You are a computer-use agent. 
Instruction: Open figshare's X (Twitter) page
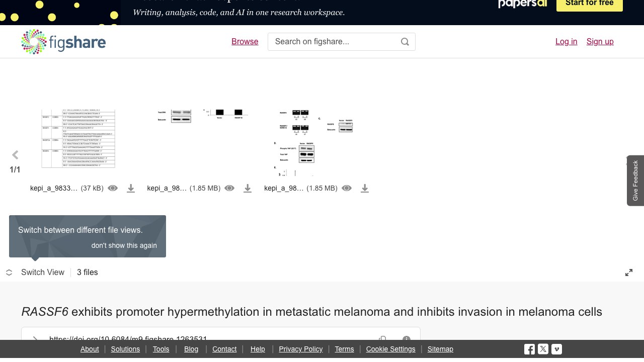(x=543, y=349)
